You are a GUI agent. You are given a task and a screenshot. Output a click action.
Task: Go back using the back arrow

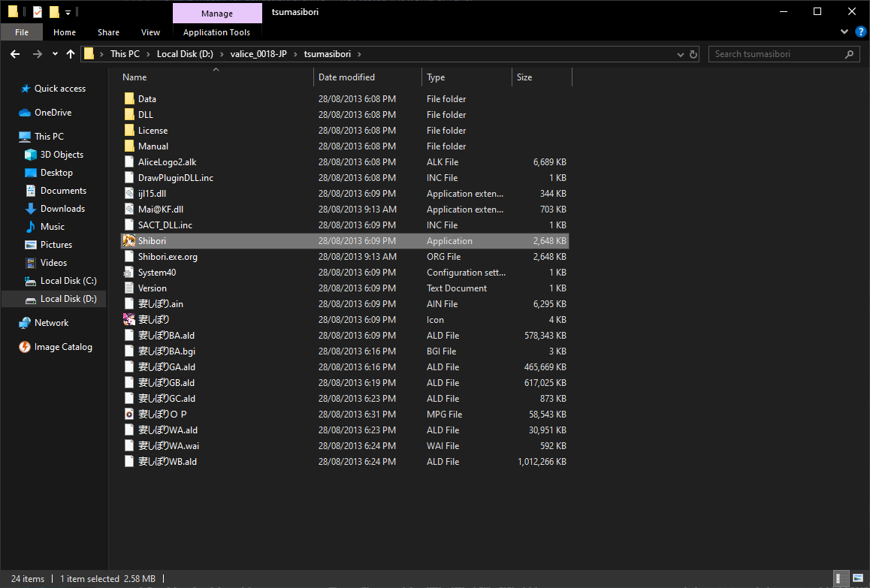tap(15, 54)
